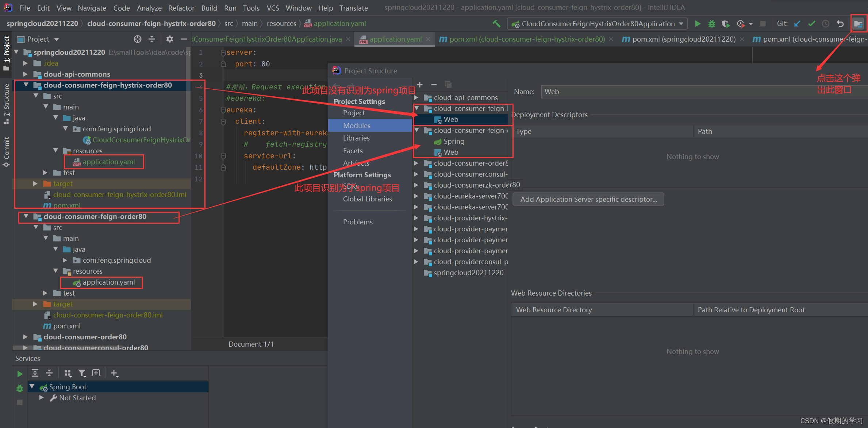Select CloudConsumerFeignHystrixOrder80Application class in the Project tree
Screen dimensions: 868x428
137,140
